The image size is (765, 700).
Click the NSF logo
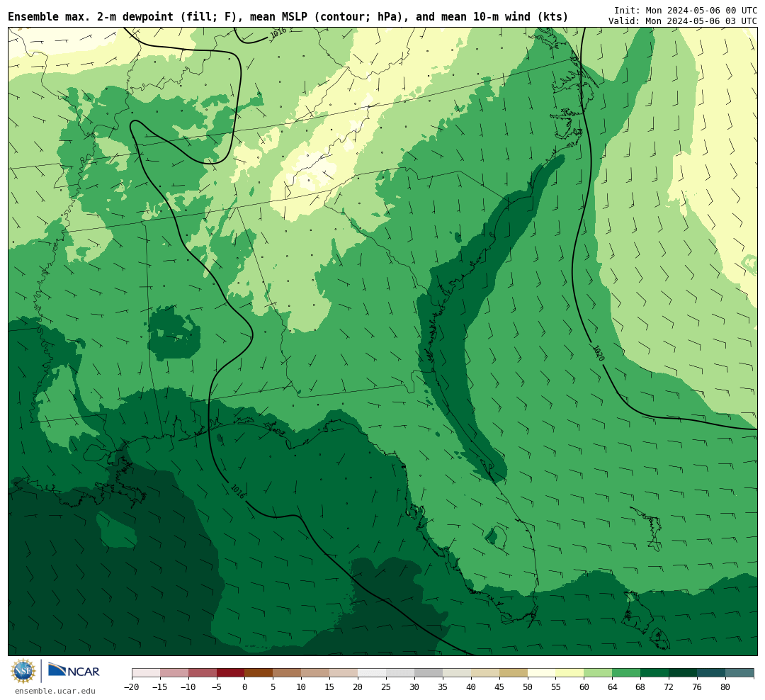click(x=24, y=671)
